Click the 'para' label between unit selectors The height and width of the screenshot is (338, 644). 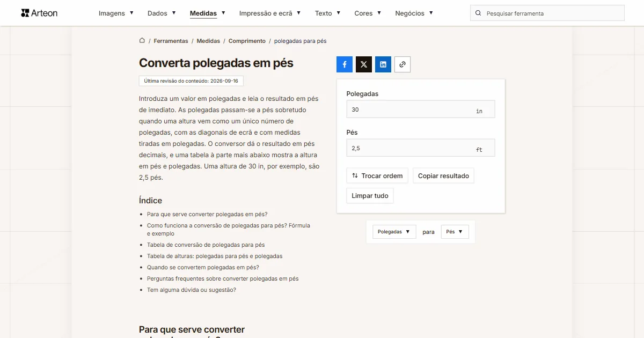[428, 232]
